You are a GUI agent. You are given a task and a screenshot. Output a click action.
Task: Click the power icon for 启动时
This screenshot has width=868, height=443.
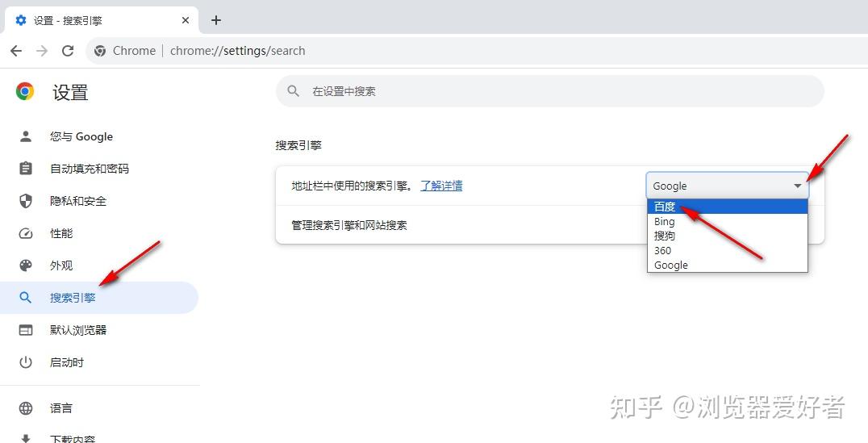tap(26, 362)
